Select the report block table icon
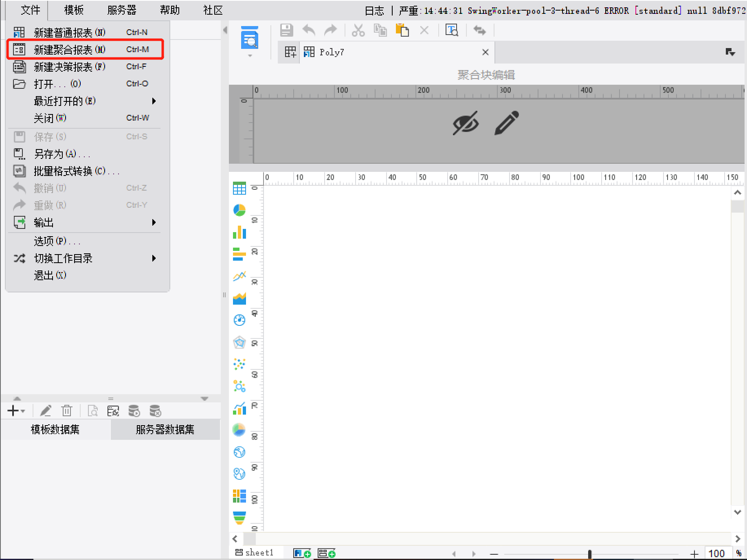 click(239, 188)
